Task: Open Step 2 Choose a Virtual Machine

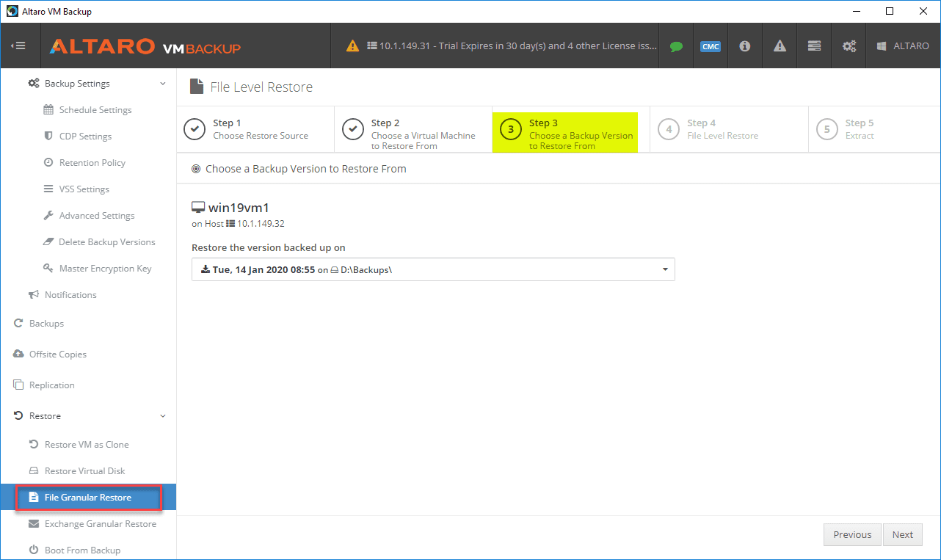Action: click(413, 129)
